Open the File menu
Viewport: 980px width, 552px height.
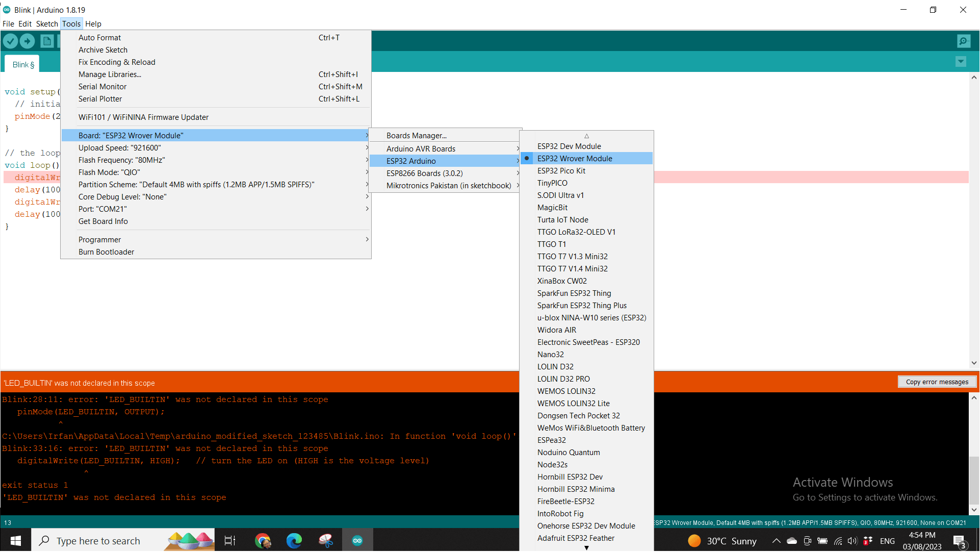click(8, 24)
